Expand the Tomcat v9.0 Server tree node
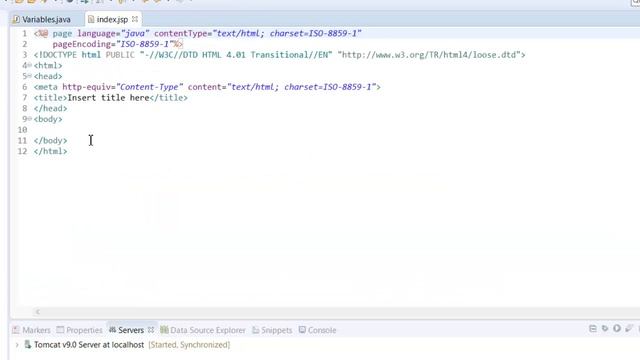This screenshot has height=360, width=640. 17,345
